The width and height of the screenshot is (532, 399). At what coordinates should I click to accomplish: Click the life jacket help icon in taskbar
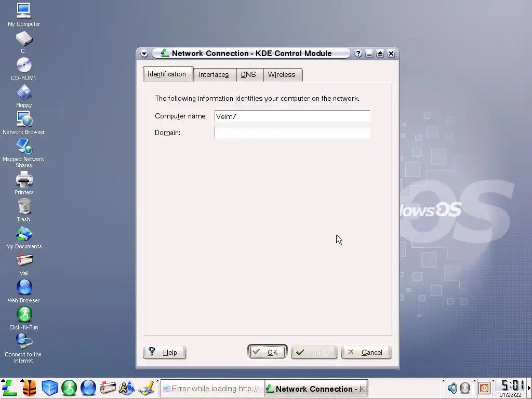[x=30, y=388]
